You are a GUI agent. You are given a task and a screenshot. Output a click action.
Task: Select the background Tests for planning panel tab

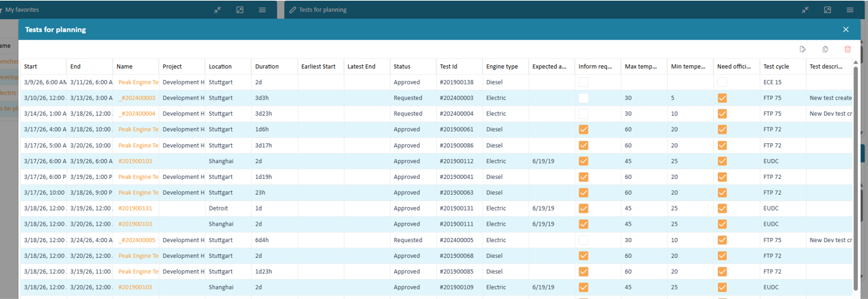(322, 10)
